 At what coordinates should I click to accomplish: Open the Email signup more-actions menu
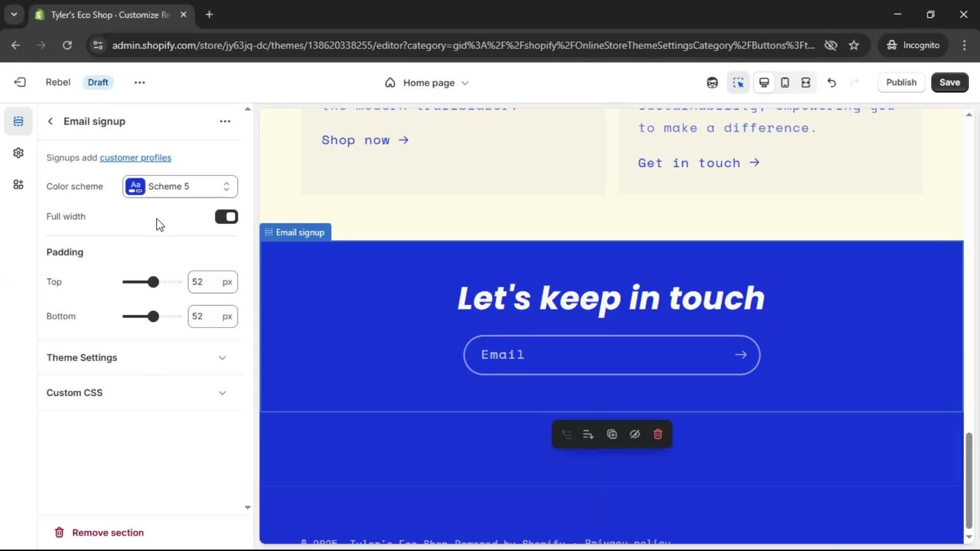[225, 121]
